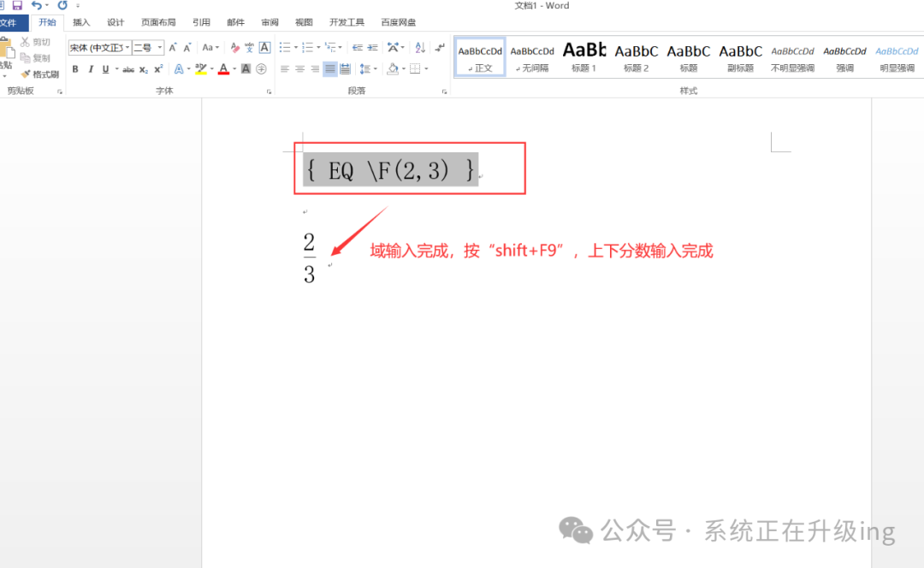Switch to the 插入 (Insert) tab
The image size is (924, 568).
[81, 22]
